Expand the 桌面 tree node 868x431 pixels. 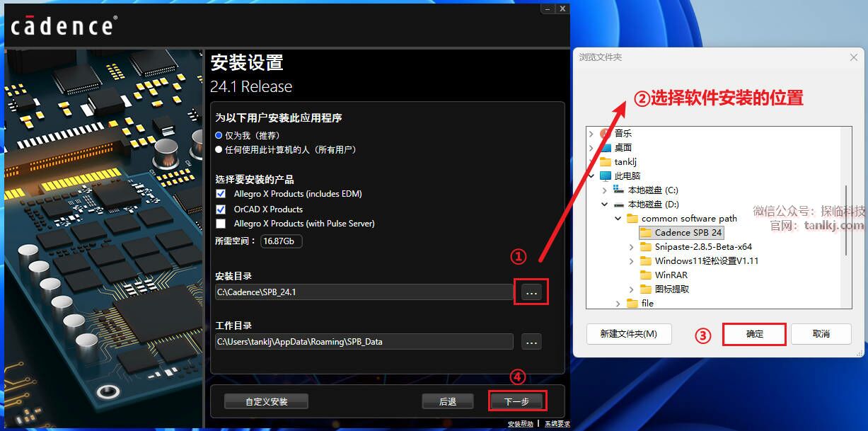coord(591,147)
